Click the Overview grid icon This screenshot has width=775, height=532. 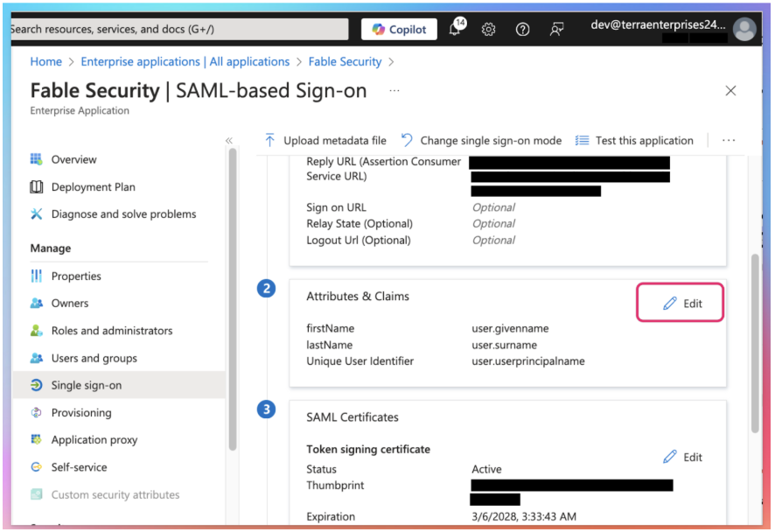[36, 159]
